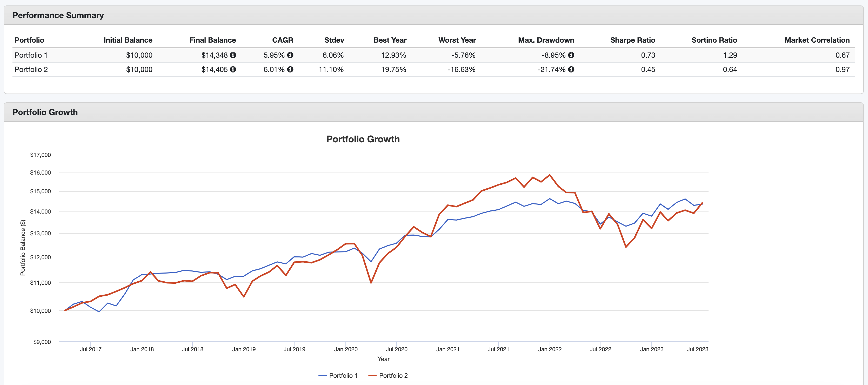Collapse the Performance Summary panel header
Screen dimensions: 868x385
tap(58, 16)
